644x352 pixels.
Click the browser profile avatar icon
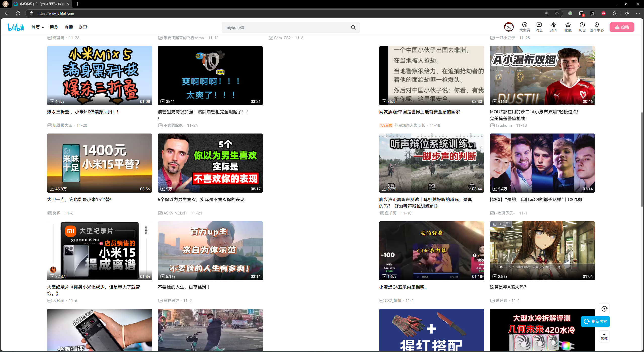click(5, 4)
